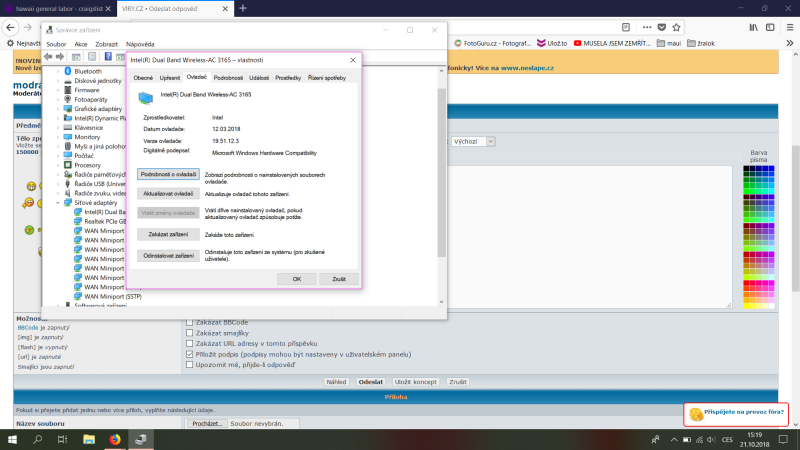Screen dimensions: 800x450
Task: Click the Klávesnice keyboard icon
Action: [68, 128]
